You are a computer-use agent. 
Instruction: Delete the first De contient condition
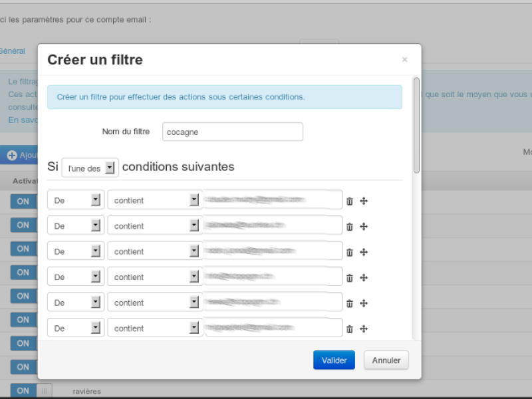[x=350, y=201]
